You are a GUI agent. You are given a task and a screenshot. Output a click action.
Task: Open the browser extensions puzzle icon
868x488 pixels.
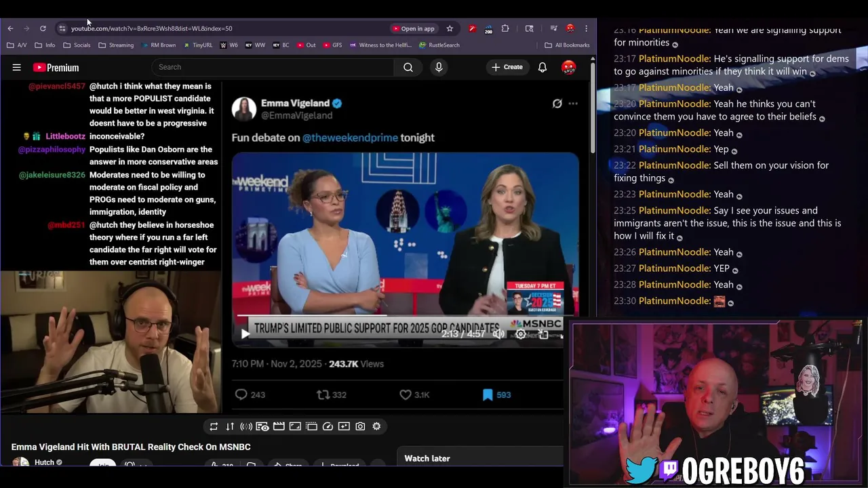pyautogui.click(x=505, y=28)
